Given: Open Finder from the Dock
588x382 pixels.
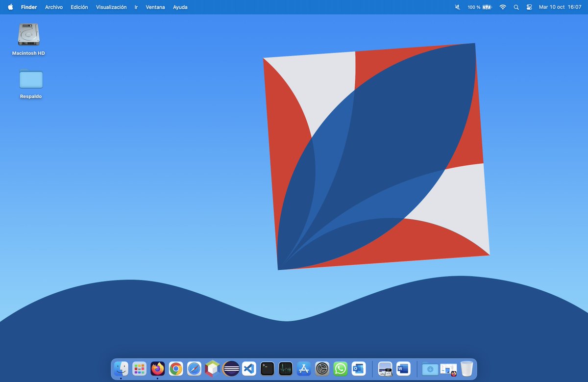Looking at the screenshot, I should 121,368.
